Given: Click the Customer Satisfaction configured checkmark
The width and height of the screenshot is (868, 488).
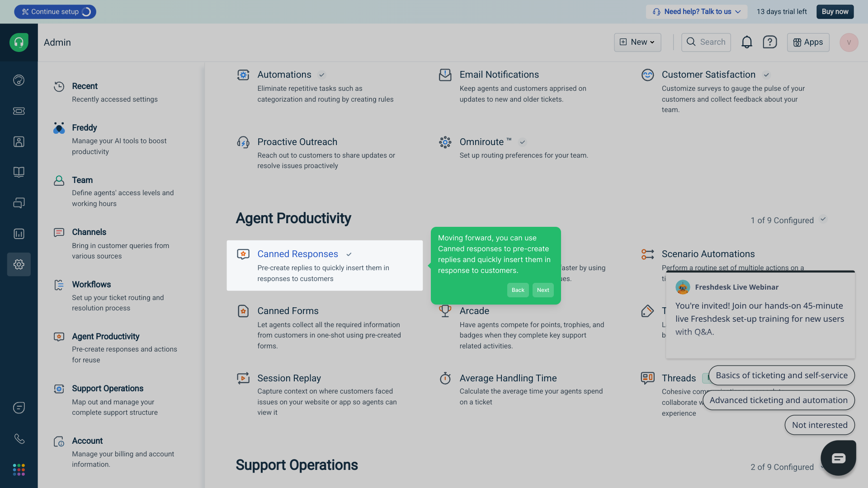Looking at the screenshot, I should click(766, 75).
